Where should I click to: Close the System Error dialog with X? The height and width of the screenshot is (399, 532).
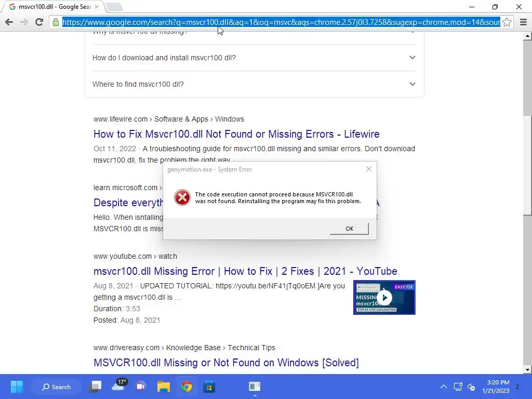[x=369, y=169]
